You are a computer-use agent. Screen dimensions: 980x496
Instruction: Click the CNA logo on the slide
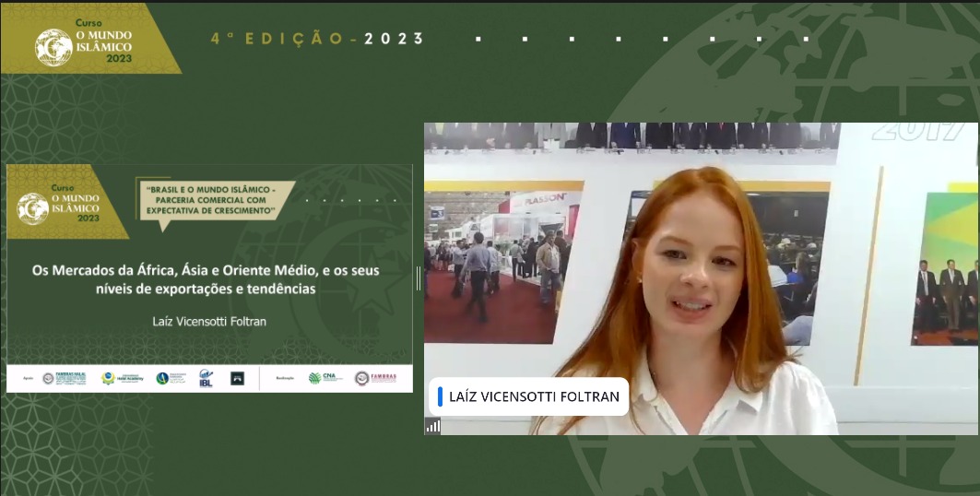point(325,378)
